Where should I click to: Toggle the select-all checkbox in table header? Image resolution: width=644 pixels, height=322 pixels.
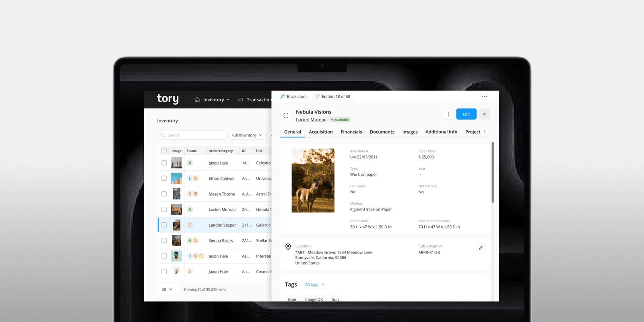pos(164,151)
